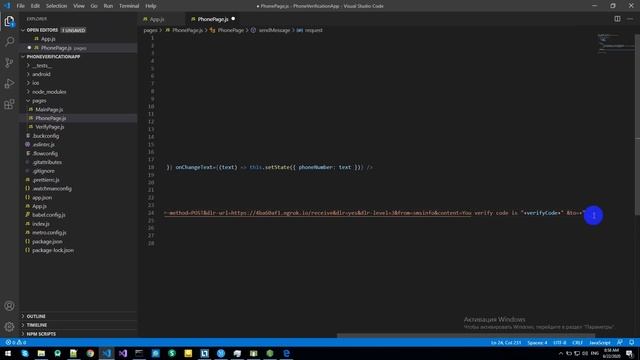Viewport: 640px width, 360px height.
Task: Click the sendMessage breadcrumb
Action: (274, 30)
